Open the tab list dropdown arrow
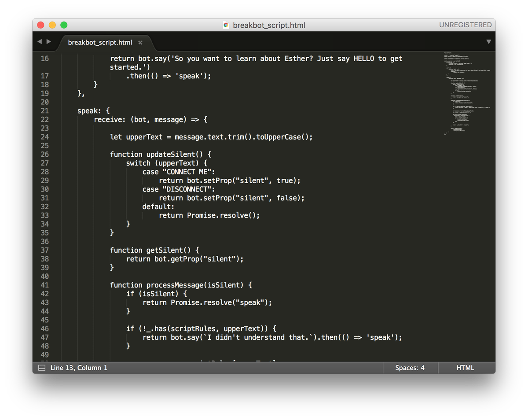 [488, 42]
